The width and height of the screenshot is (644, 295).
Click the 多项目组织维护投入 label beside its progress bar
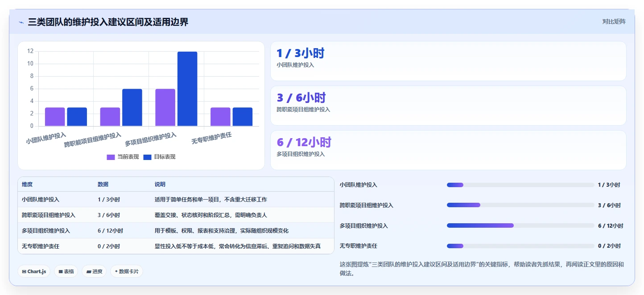tap(364, 226)
